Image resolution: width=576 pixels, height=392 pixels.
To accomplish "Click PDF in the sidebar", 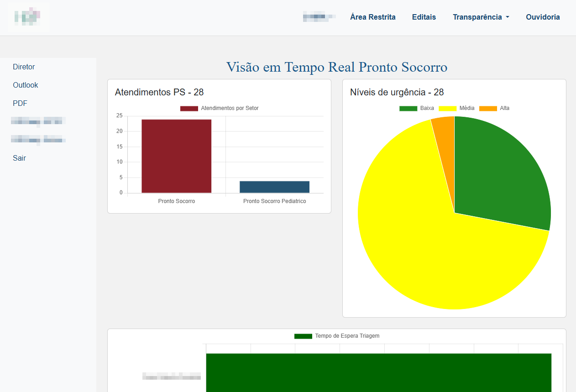I will (20, 103).
